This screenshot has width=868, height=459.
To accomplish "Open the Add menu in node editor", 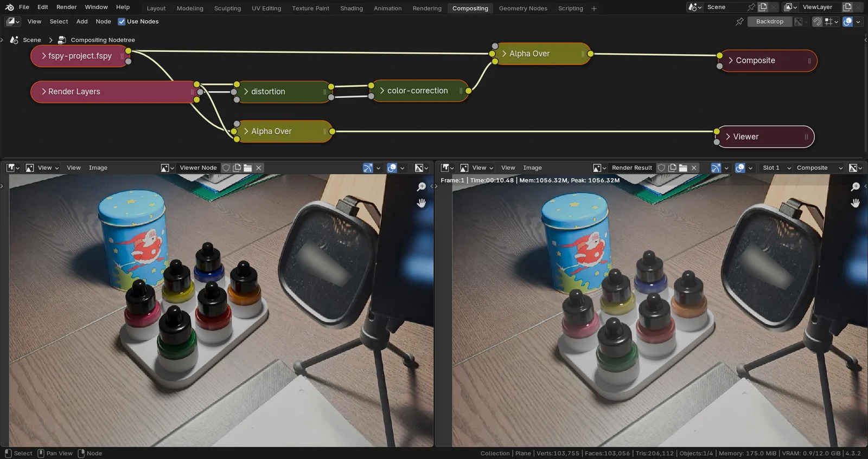I will (82, 22).
